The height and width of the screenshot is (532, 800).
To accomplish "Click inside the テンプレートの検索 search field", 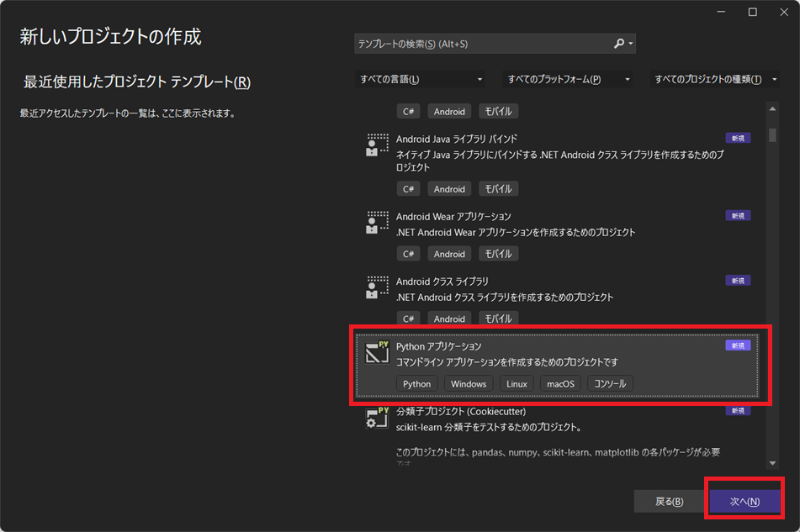I will tap(479, 43).
